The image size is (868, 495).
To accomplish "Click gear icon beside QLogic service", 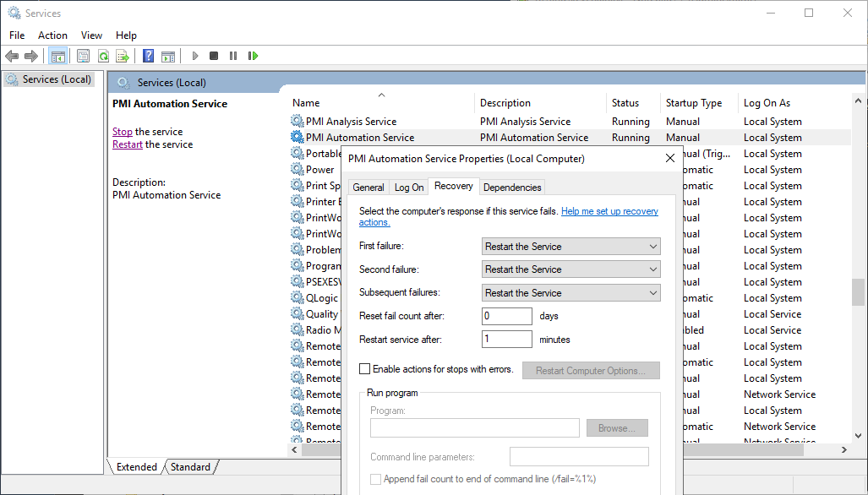I will click(x=298, y=297).
